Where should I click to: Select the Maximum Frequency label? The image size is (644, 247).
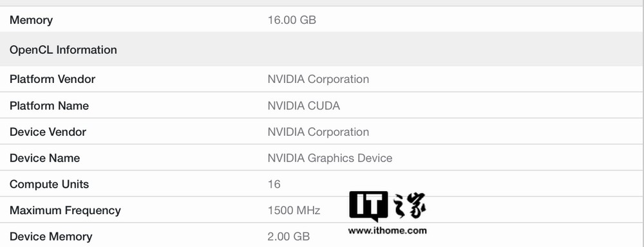(x=65, y=210)
